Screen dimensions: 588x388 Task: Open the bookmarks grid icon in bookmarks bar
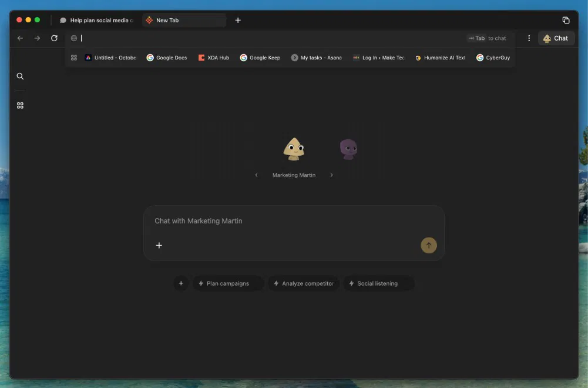pyautogui.click(x=74, y=58)
